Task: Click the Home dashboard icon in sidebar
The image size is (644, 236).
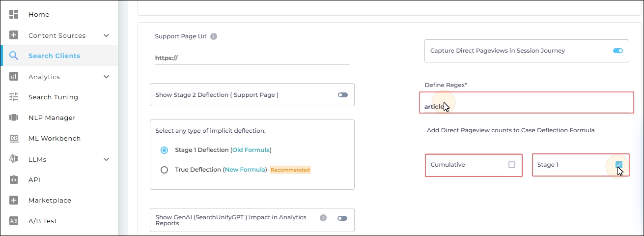Action: pyautogui.click(x=14, y=14)
